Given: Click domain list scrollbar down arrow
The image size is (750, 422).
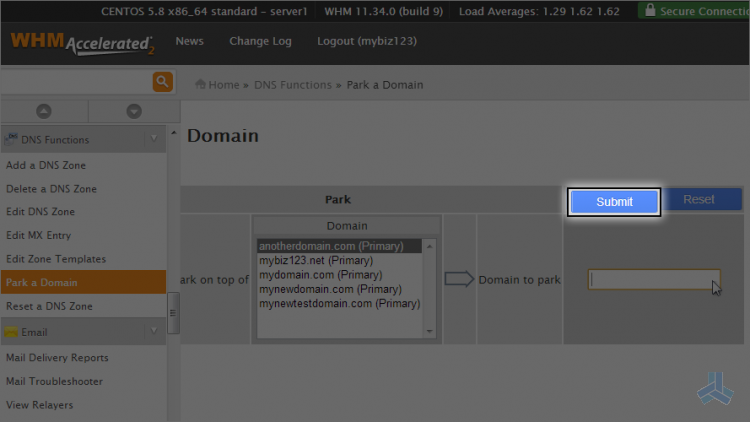Looking at the screenshot, I should coord(430,331).
